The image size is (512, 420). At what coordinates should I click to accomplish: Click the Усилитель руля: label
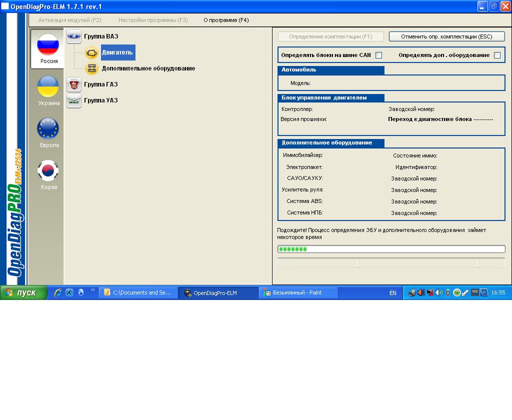302,190
